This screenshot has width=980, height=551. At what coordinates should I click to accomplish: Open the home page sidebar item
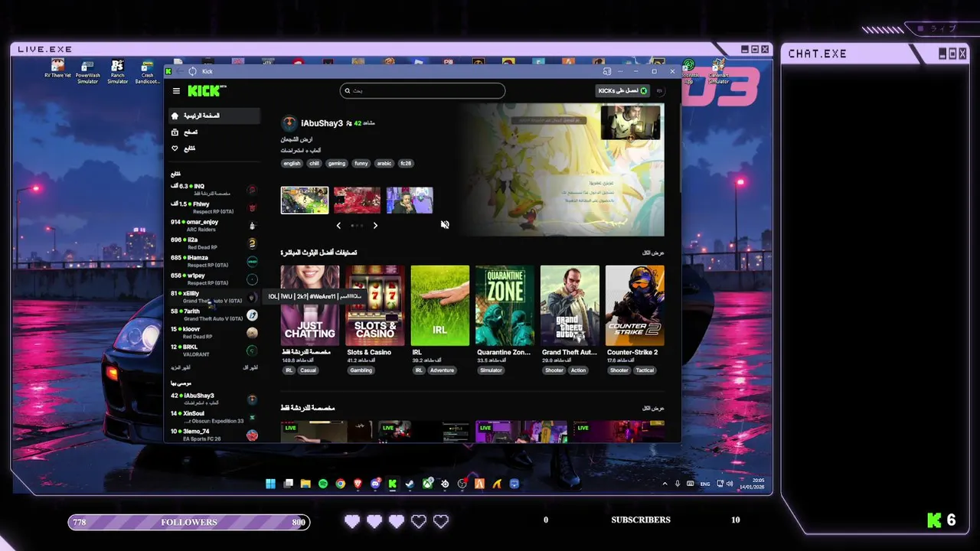tap(215, 116)
